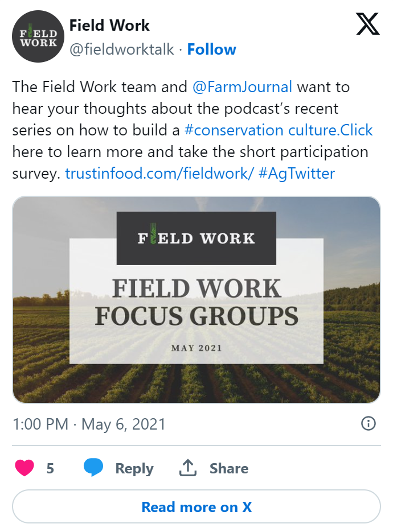Open the Field Work display name
This screenshot has height=532, width=393.
point(109,26)
